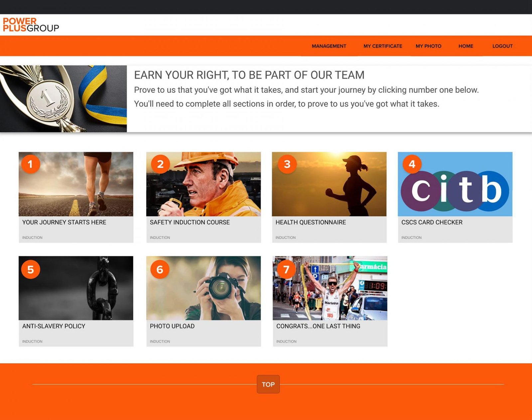Click the number 4 badge on CITB card
This screenshot has width=532, height=420.
point(412,164)
